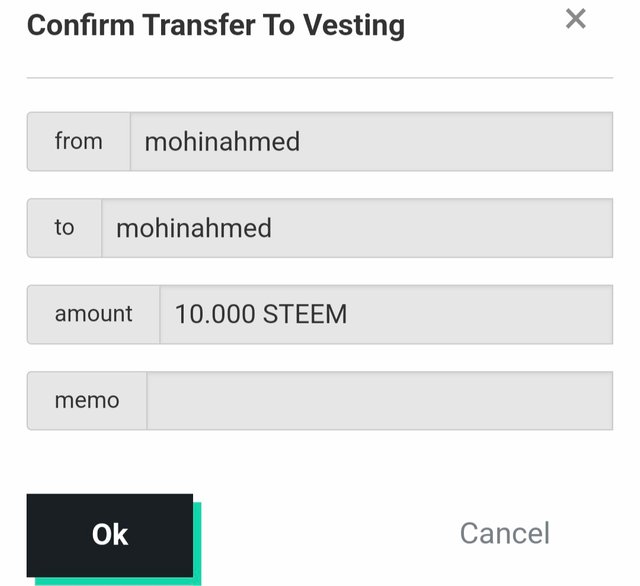This screenshot has width=640, height=586.
Task: Click the recipient name mohinahmed text
Action: tap(194, 228)
